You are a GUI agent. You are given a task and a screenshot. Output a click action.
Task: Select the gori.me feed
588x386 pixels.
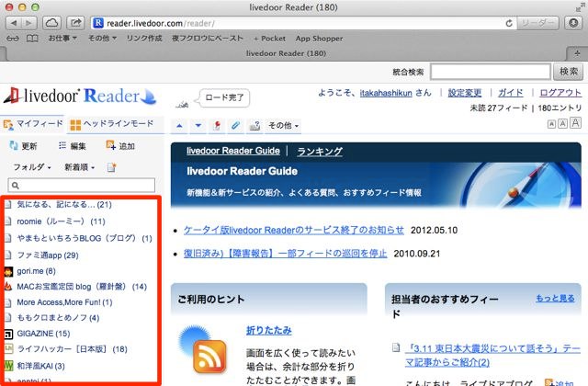(36, 271)
